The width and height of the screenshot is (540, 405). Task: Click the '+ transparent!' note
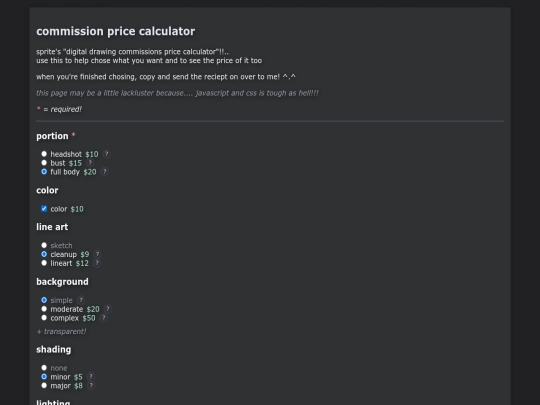pyautogui.click(x=61, y=332)
